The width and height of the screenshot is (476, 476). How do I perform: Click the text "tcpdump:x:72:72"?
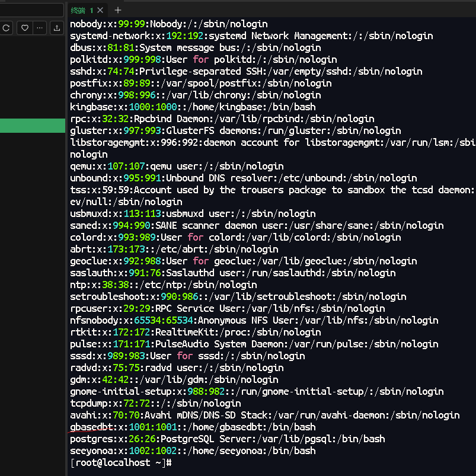click(110, 403)
